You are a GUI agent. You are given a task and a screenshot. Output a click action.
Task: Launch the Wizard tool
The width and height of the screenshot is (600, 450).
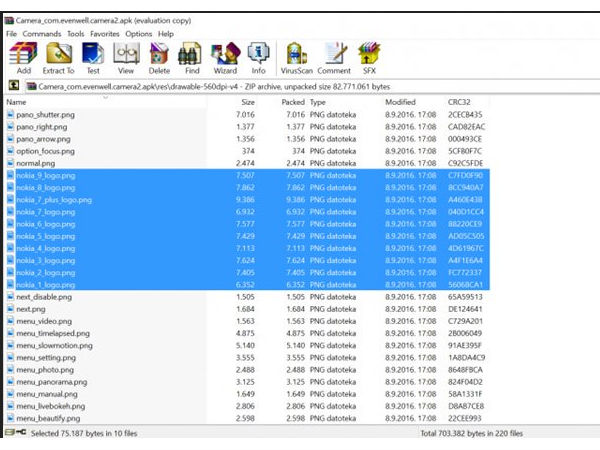(x=225, y=58)
